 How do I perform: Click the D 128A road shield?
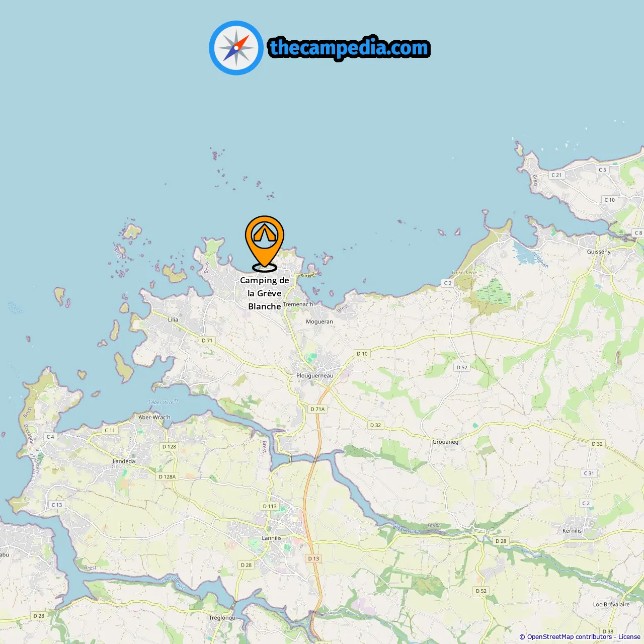(x=168, y=476)
